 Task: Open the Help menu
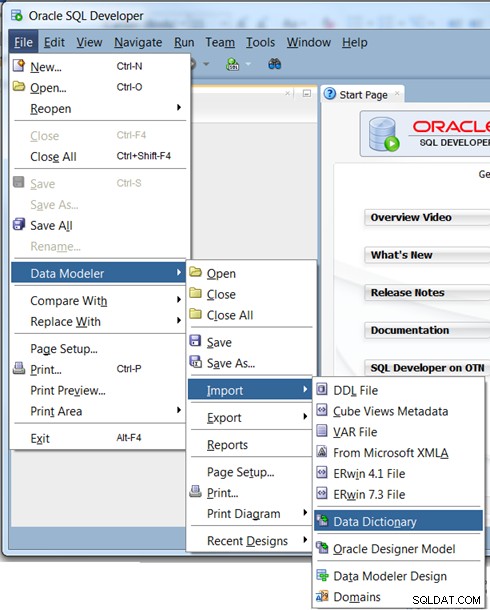tap(355, 42)
